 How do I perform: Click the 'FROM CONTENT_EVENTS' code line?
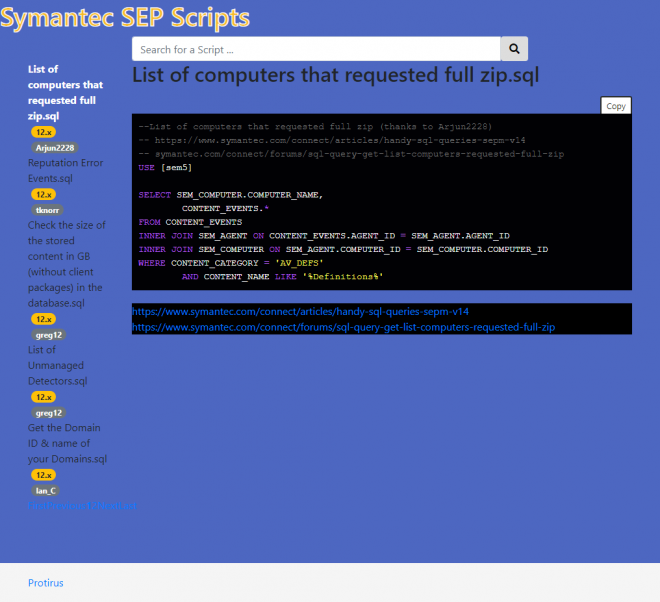coord(190,222)
